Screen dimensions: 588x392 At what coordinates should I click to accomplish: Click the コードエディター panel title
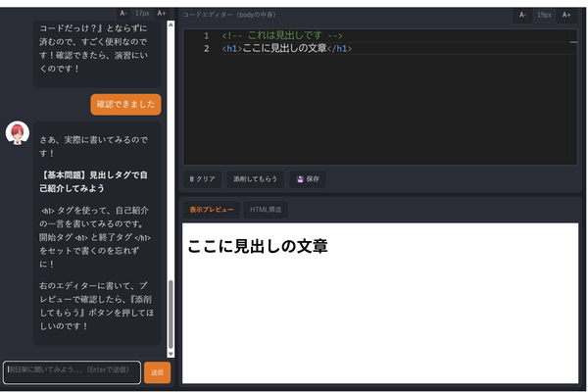[229, 15]
